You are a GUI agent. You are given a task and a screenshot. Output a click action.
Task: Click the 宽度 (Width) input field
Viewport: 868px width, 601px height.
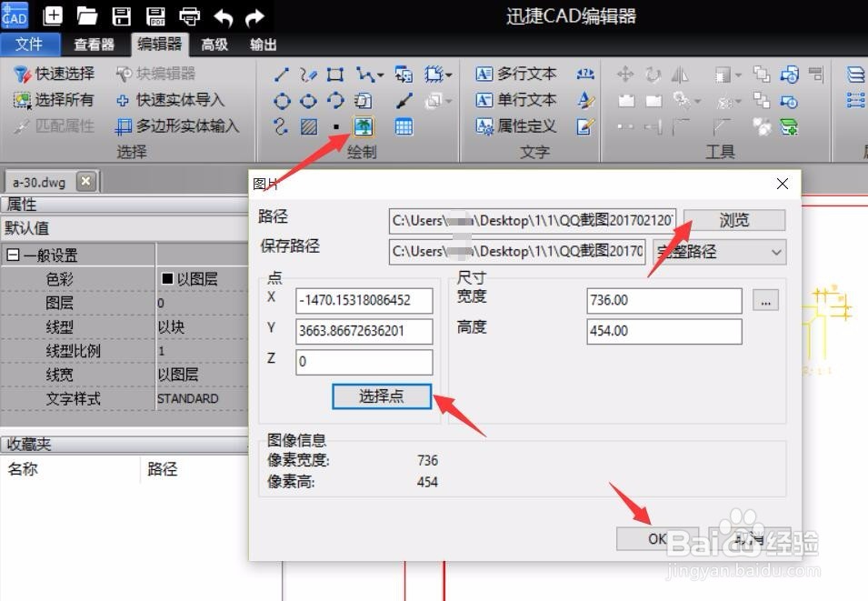coord(664,300)
